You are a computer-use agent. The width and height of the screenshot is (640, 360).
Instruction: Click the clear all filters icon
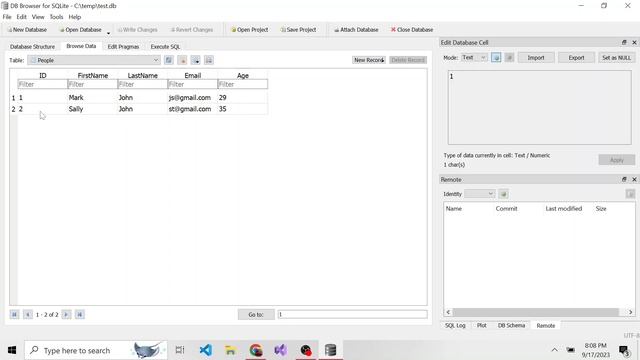pos(182,60)
